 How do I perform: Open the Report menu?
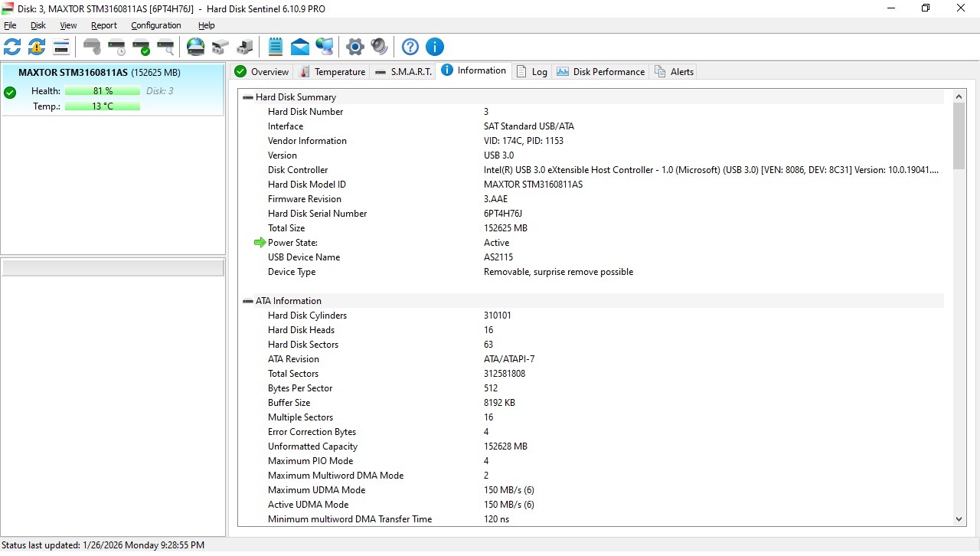[x=104, y=25]
